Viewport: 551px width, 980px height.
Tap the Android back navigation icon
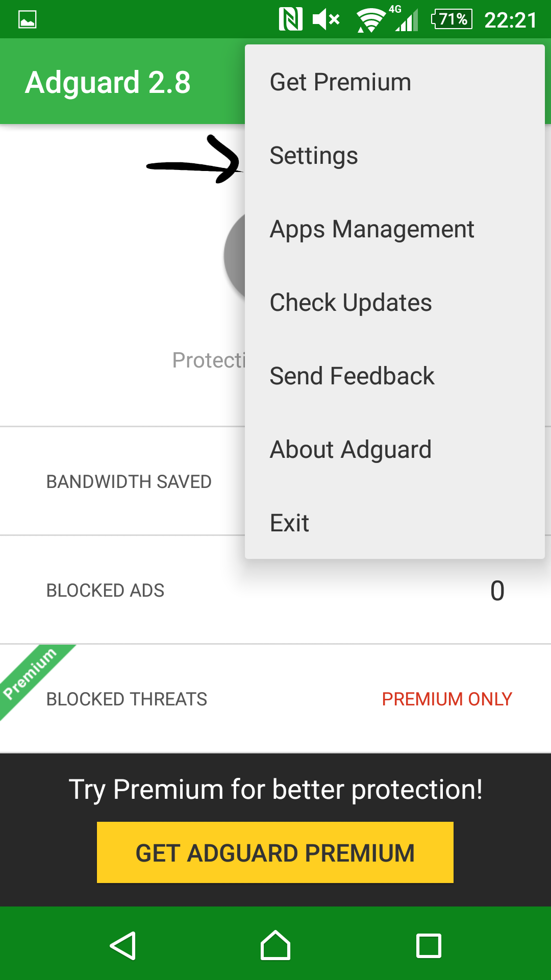[123, 946]
